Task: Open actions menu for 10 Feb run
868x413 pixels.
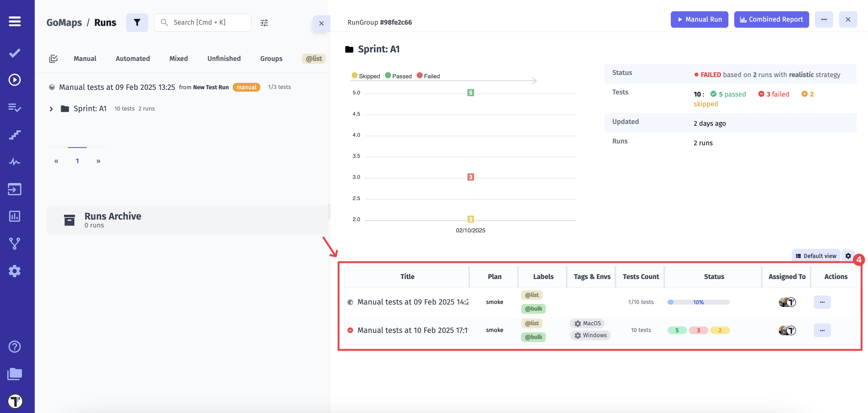Action: tap(822, 330)
